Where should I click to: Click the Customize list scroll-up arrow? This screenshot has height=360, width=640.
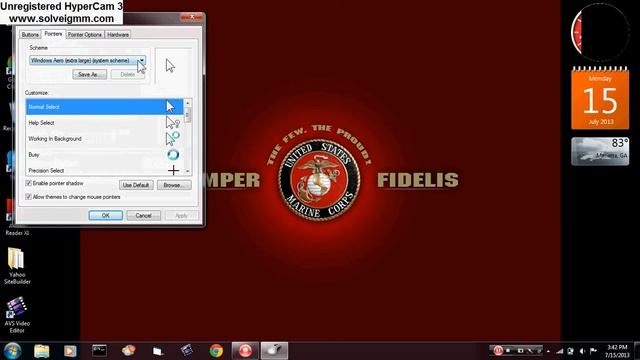pyautogui.click(x=188, y=103)
